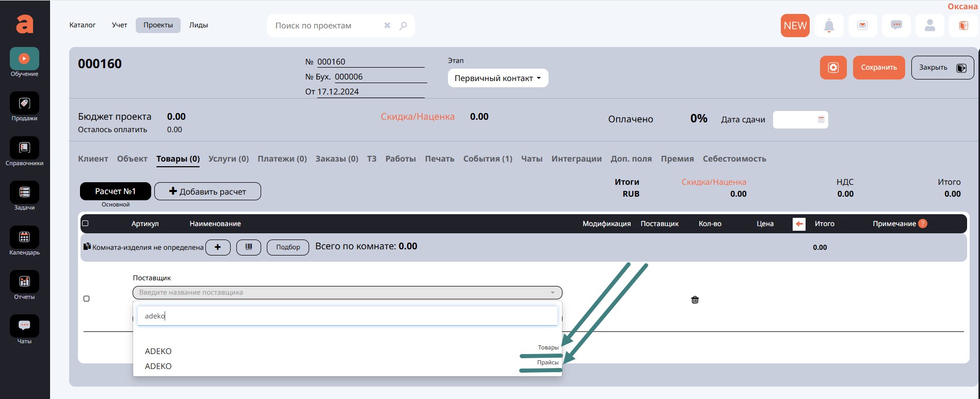The image size is (980, 399).
Task: Toggle the select-all checkbox in table header
Action: pyautogui.click(x=86, y=224)
